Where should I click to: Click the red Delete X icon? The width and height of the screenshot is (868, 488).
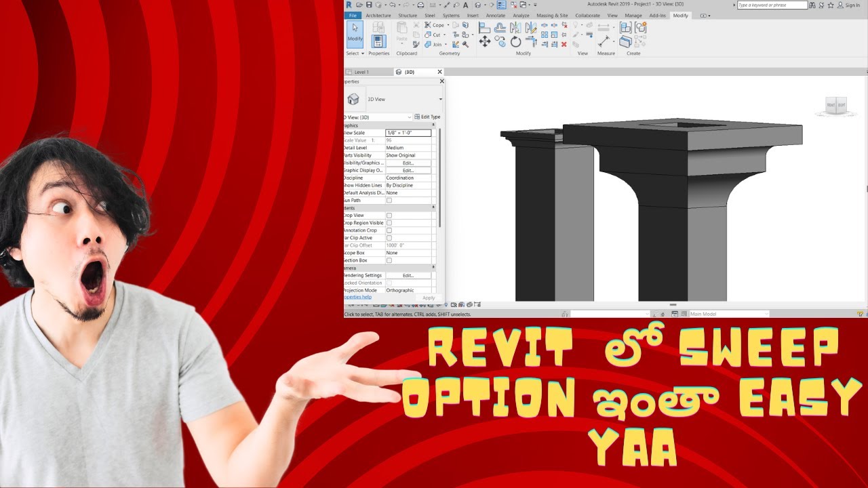click(564, 45)
